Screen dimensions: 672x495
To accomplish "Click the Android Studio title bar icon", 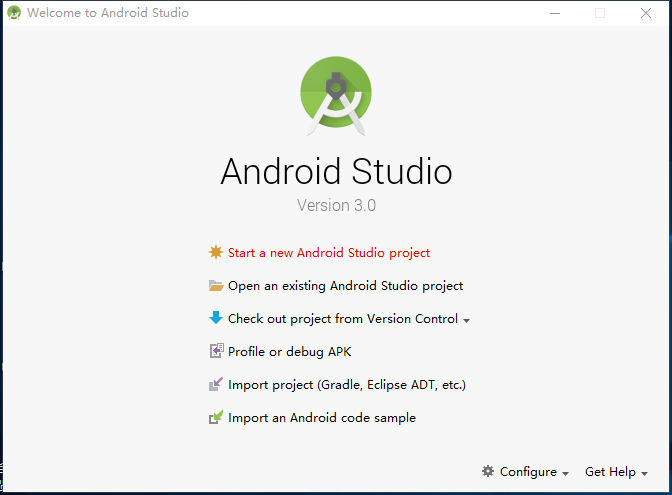I will (x=14, y=13).
